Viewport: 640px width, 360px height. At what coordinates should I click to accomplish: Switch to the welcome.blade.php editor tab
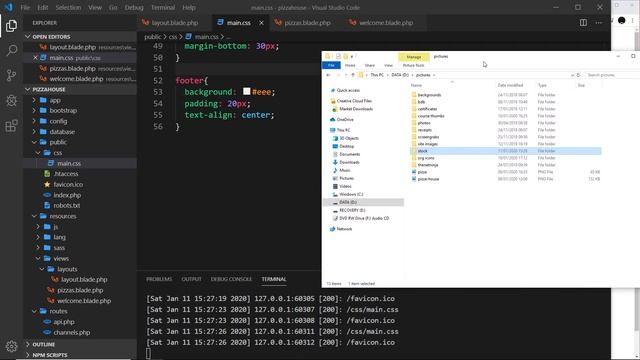(386, 23)
